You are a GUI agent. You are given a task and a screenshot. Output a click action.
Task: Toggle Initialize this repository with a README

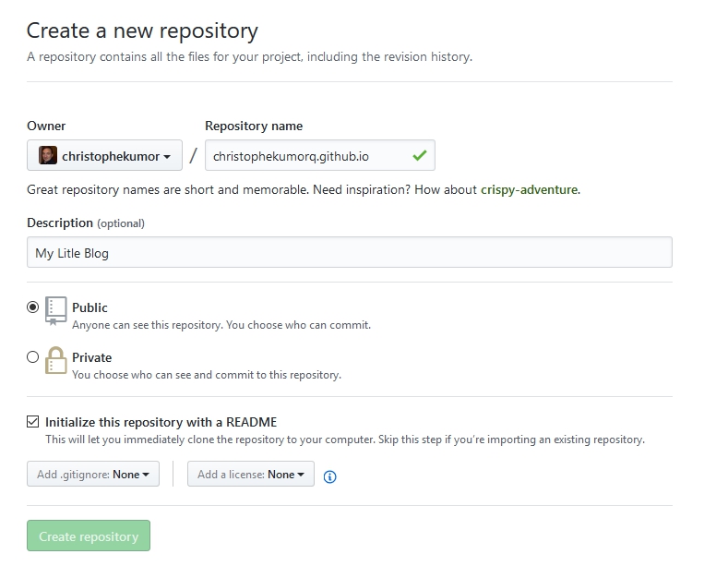click(x=32, y=421)
